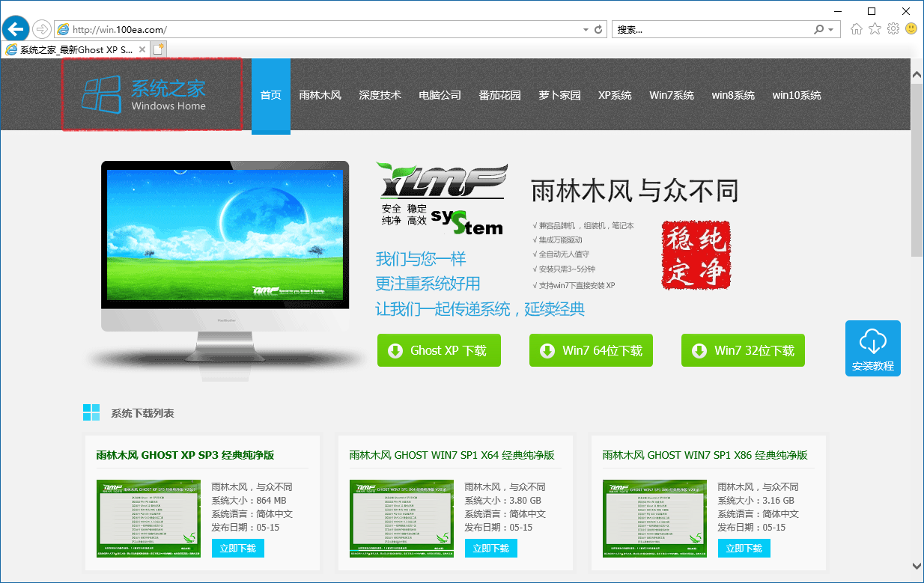Click the Win7 64位下载 button
This screenshot has width=924, height=583.
591,350
